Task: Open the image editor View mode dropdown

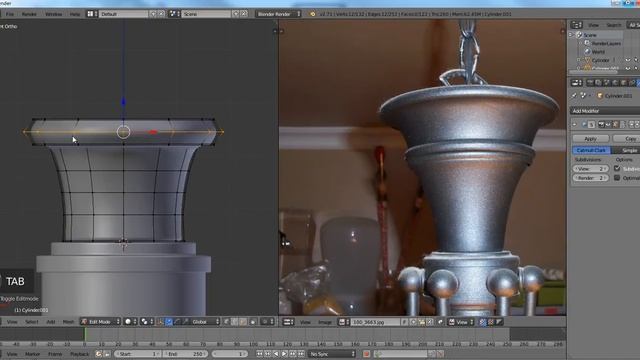Action: pyautogui.click(x=461, y=322)
